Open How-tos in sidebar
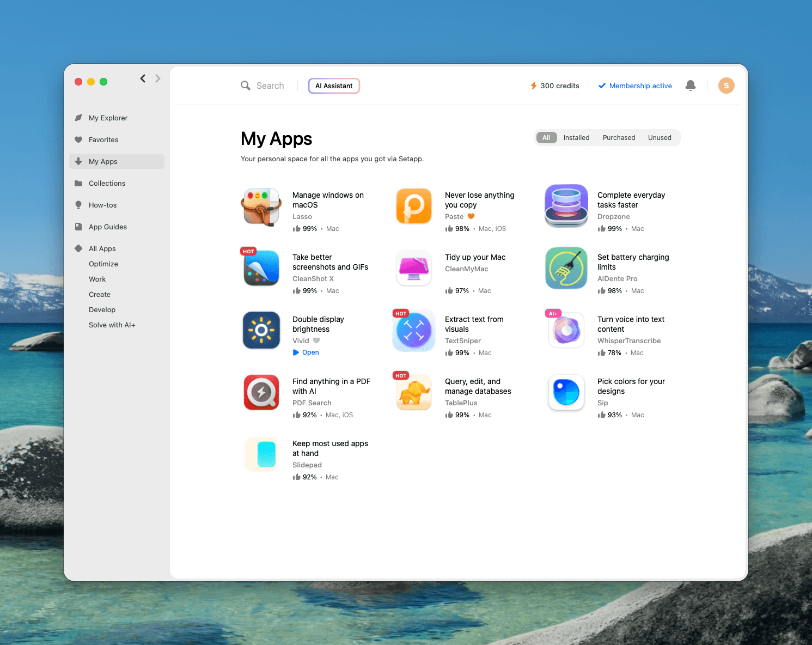Image resolution: width=812 pixels, height=645 pixels. click(x=117, y=205)
